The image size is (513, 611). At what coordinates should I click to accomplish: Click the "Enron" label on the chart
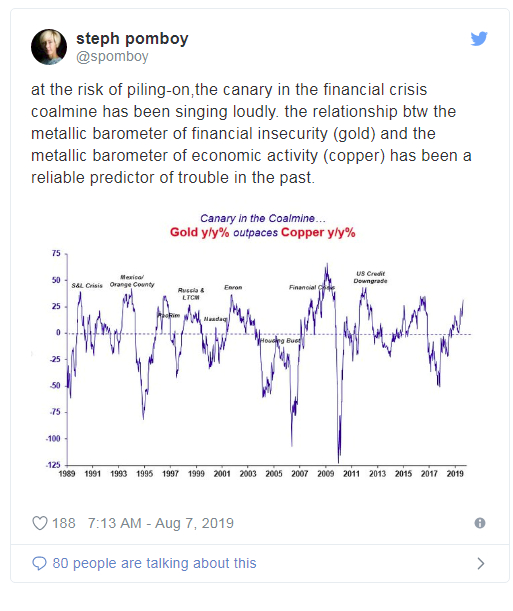(x=233, y=287)
